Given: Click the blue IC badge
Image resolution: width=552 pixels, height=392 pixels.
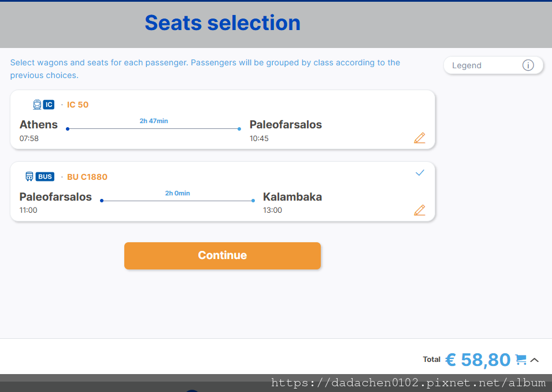Looking at the screenshot, I should [x=49, y=105].
